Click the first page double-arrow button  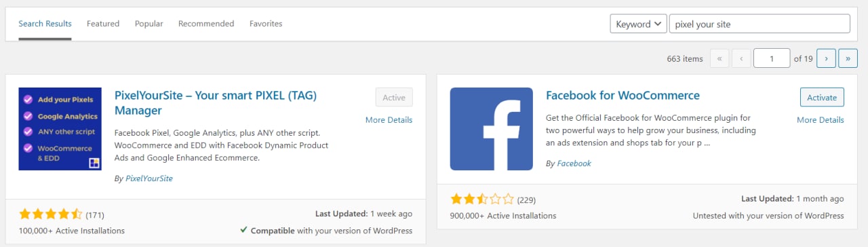click(x=719, y=58)
